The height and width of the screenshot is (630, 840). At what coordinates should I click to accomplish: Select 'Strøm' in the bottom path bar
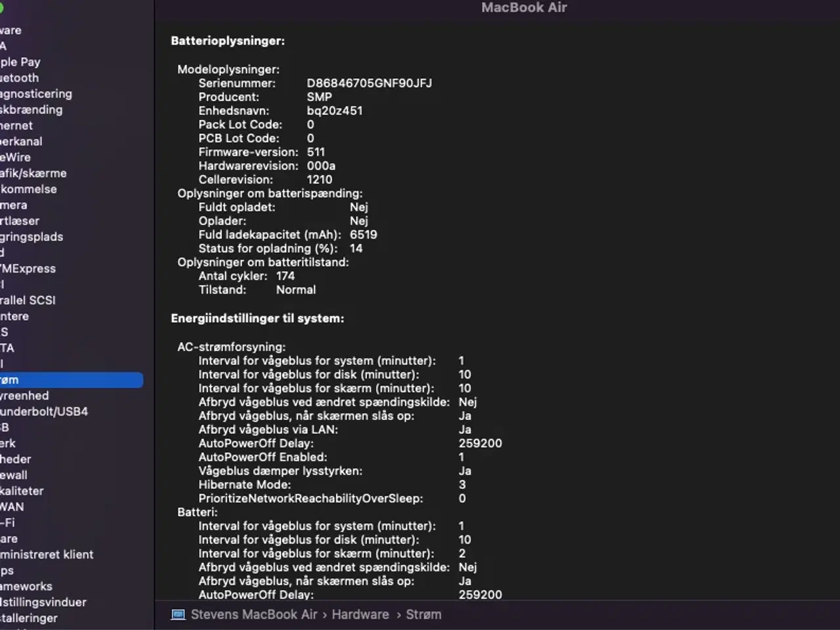tap(423, 615)
